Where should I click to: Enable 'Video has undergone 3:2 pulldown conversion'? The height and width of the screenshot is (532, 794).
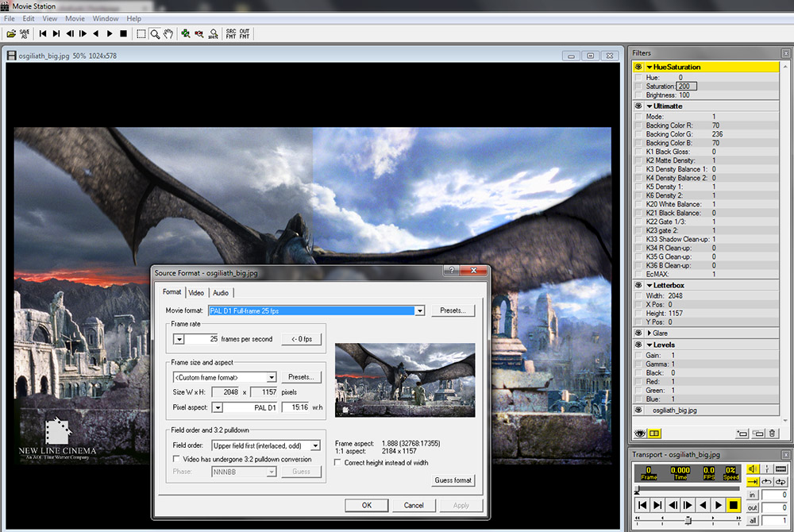pos(176,459)
